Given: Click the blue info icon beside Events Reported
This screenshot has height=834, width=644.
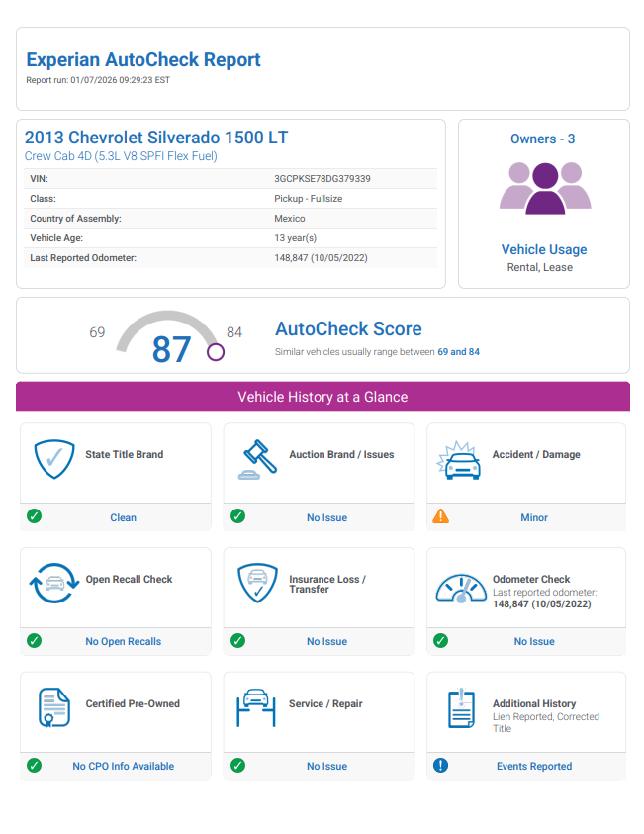Looking at the screenshot, I should (x=441, y=765).
